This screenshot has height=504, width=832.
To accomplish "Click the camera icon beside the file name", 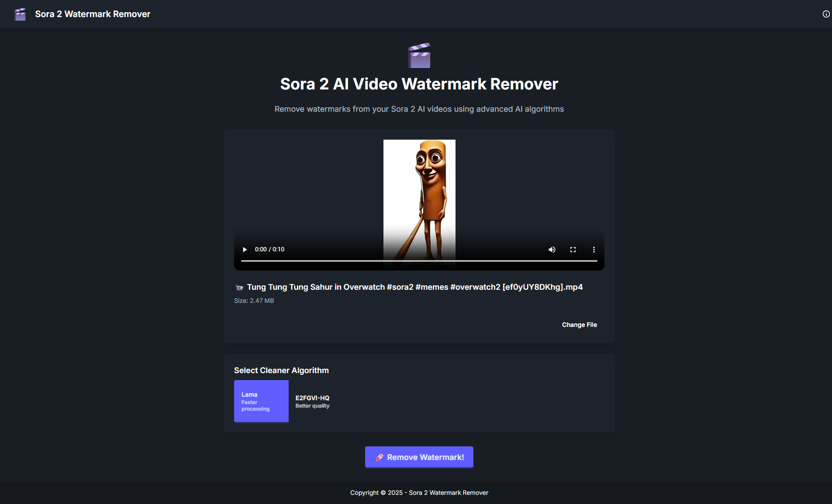I will 239,288.
